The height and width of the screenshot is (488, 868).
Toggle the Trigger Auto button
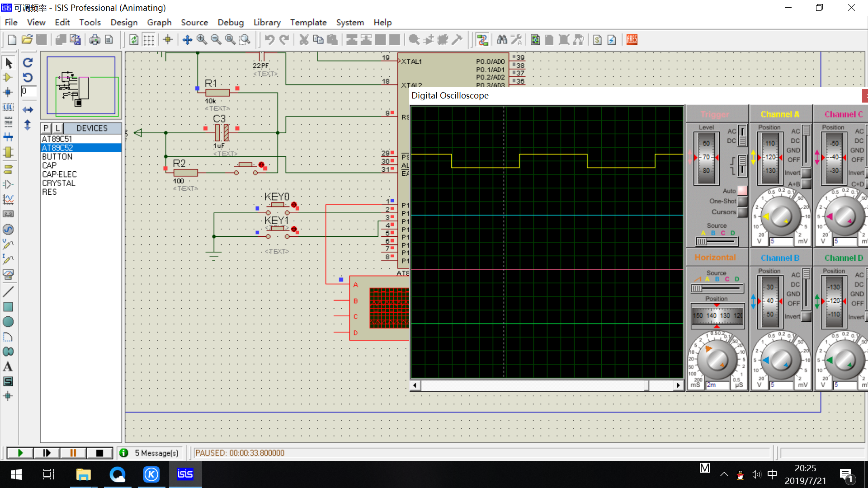[742, 191]
